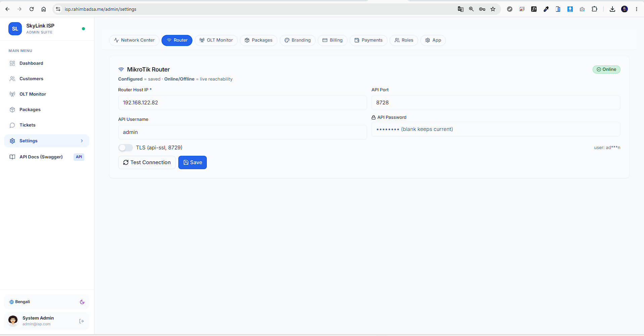Click the Online status badge
644x336 pixels.
(606, 69)
